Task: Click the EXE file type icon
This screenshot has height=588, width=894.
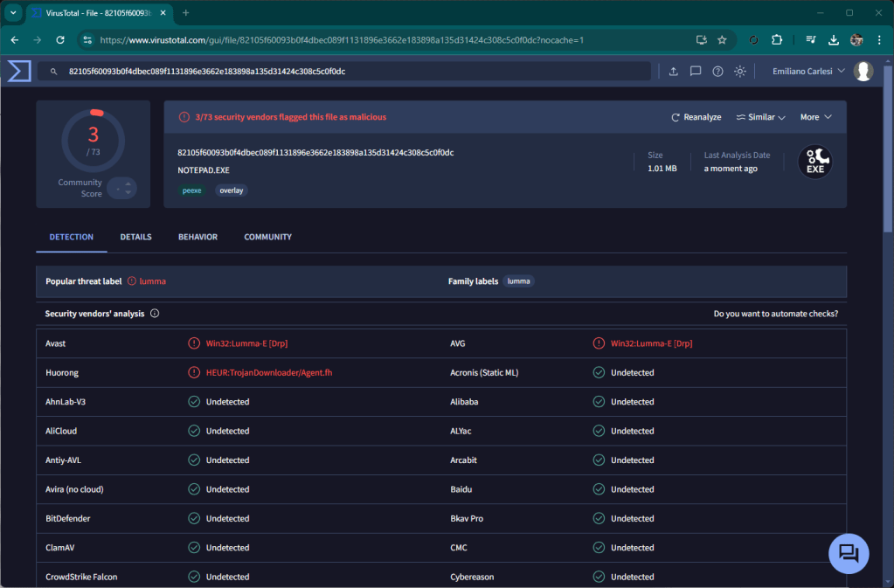Action: [x=814, y=163]
